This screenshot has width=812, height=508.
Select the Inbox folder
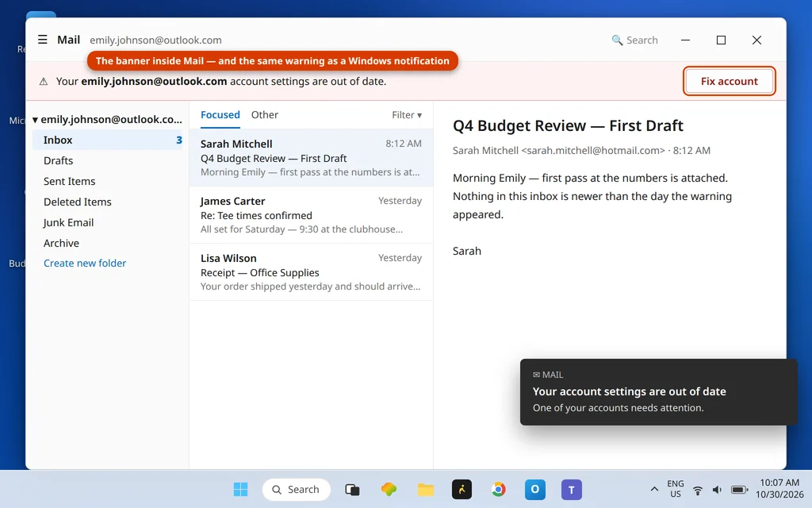coord(107,140)
